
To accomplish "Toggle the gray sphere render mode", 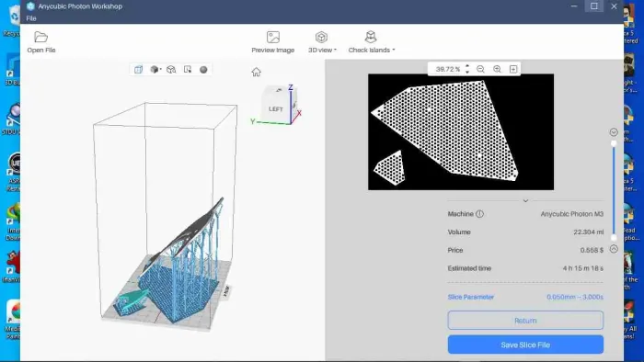I will point(203,70).
